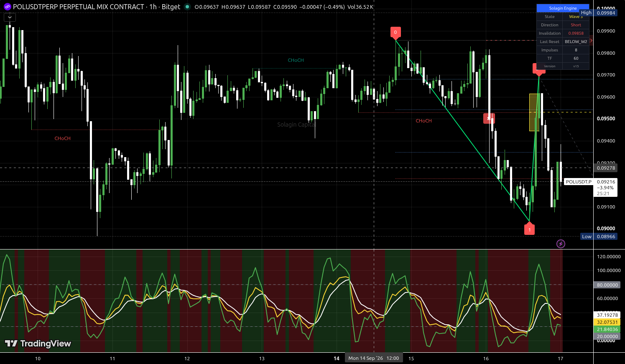
Task: Select the red wave marker labeled 0
Action: tap(395, 33)
